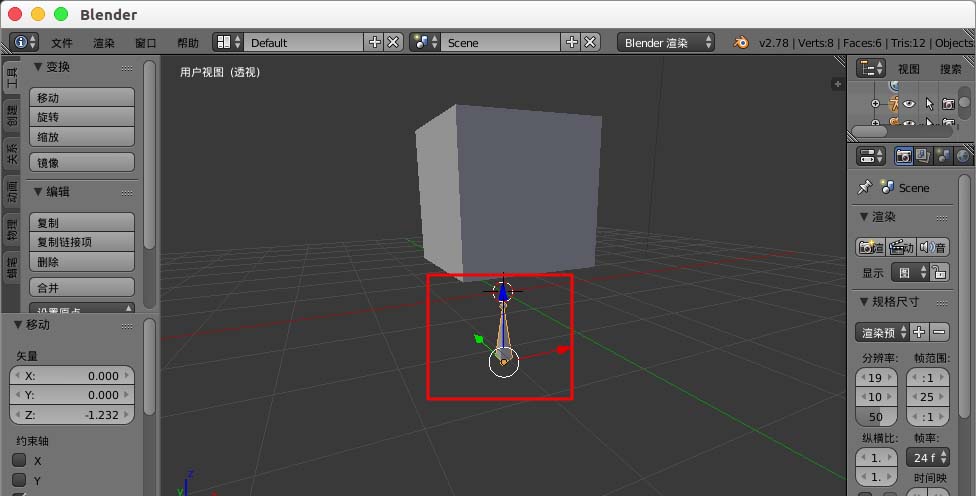Image resolution: width=976 pixels, height=496 pixels.
Task: Click the green Y axis gizmo handle
Action: click(x=479, y=339)
